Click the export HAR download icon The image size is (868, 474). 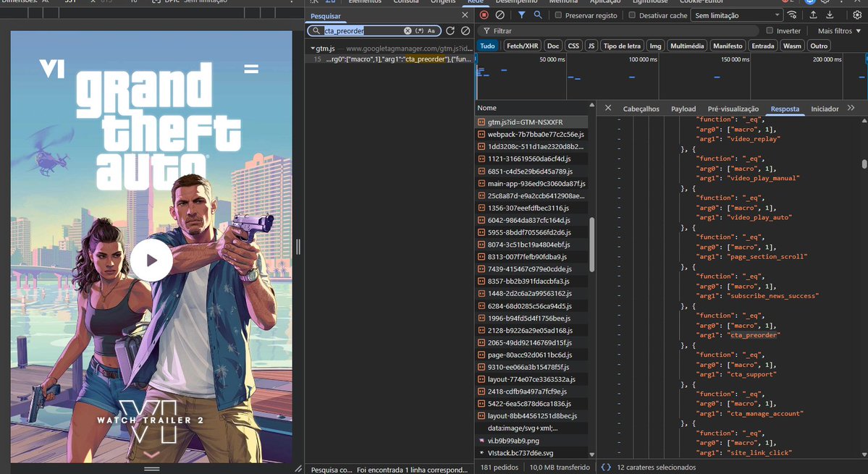(x=830, y=15)
